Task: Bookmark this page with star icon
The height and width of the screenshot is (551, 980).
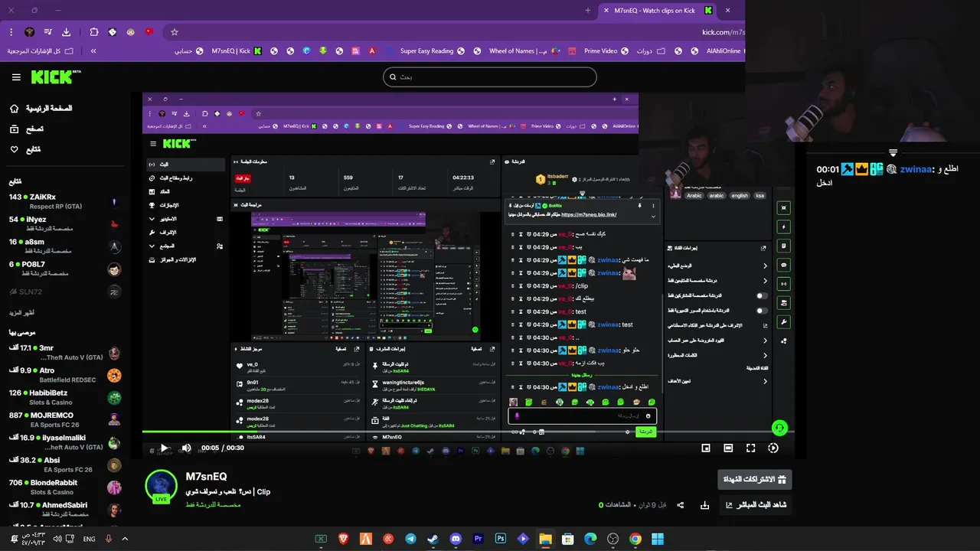Action: (x=175, y=32)
